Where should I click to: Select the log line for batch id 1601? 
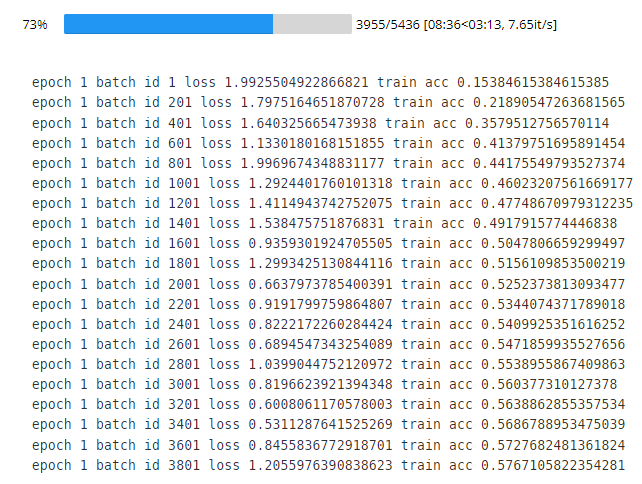click(x=328, y=244)
